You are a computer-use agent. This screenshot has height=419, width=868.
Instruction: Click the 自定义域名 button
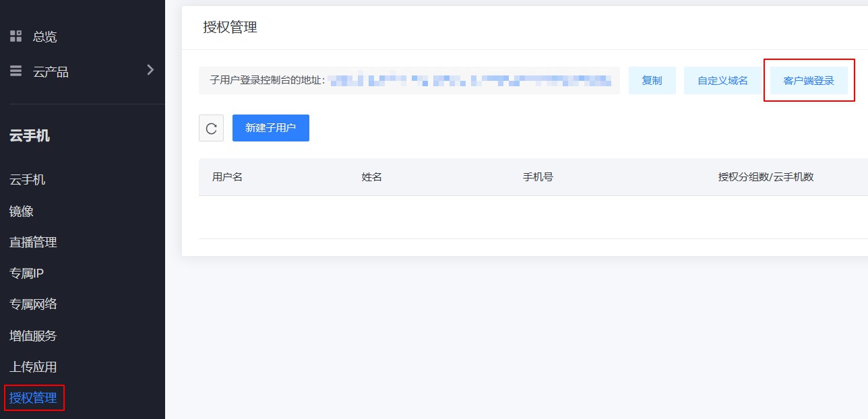point(722,81)
